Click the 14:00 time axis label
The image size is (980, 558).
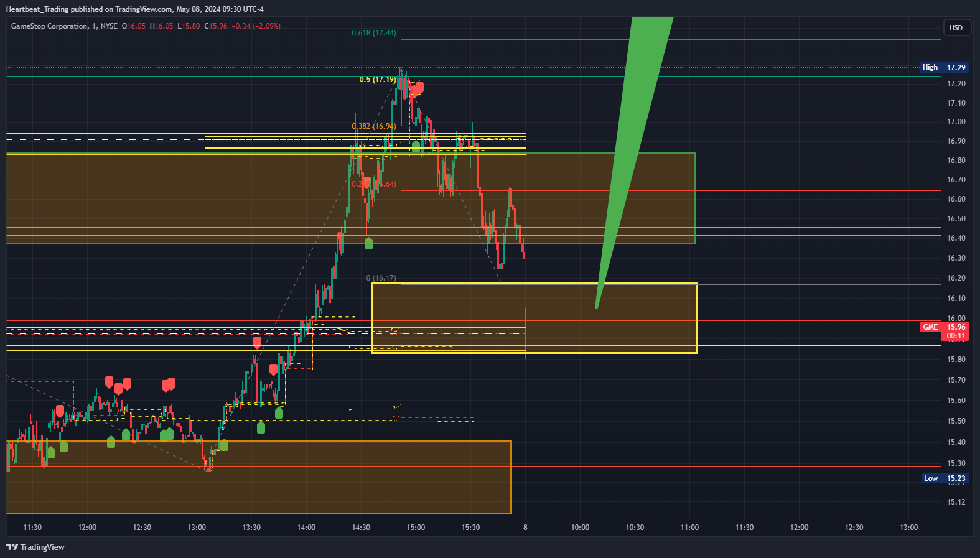pos(306,528)
